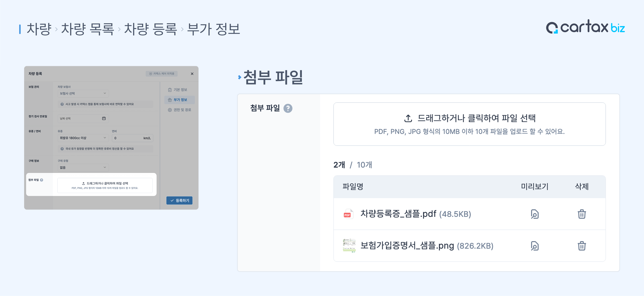Switch to the 기본 정보 tab
Screen dimensions: 644x296
click(180, 90)
